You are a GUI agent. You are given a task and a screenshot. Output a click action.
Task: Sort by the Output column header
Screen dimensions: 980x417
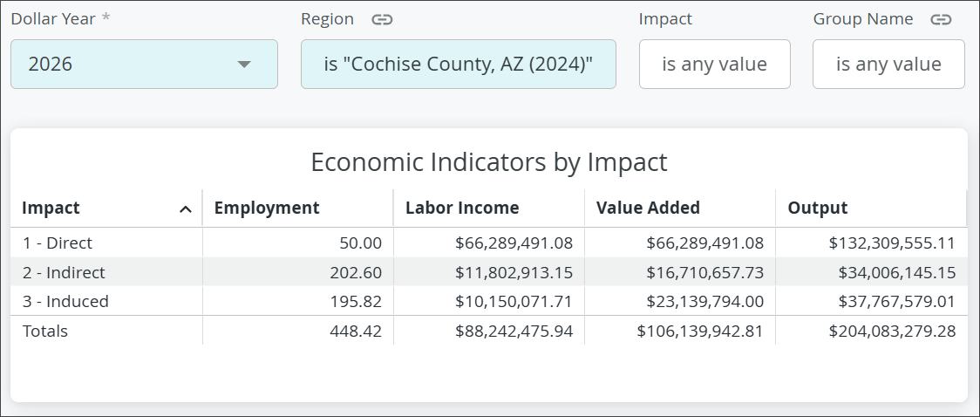(818, 208)
